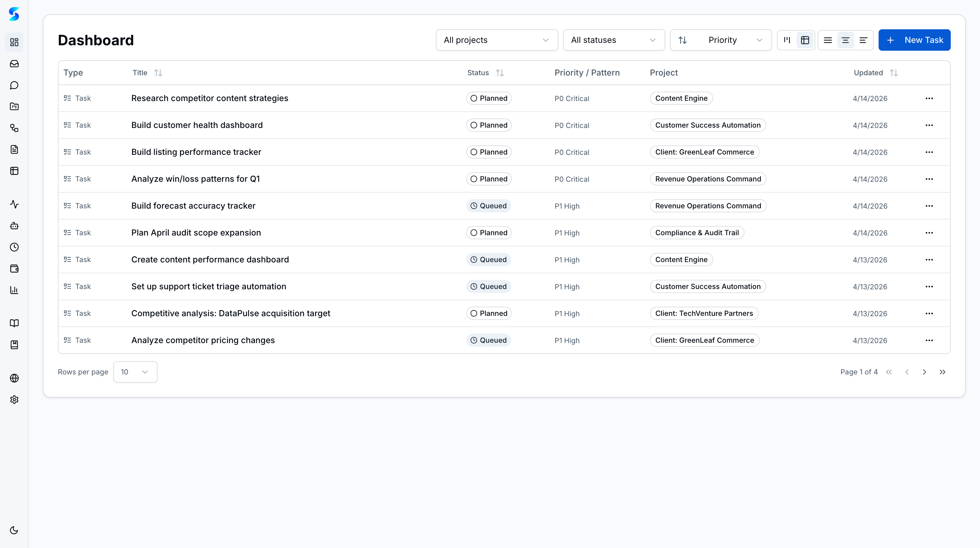This screenshot has height=548, width=980.
Task: Open Settings via the gear icon
Action: (14, 399)
